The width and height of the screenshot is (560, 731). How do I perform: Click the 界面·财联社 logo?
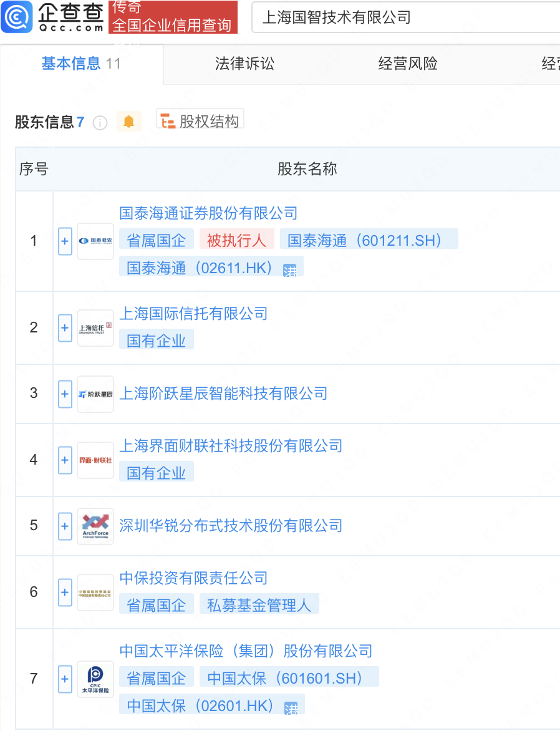click(95, 460)
